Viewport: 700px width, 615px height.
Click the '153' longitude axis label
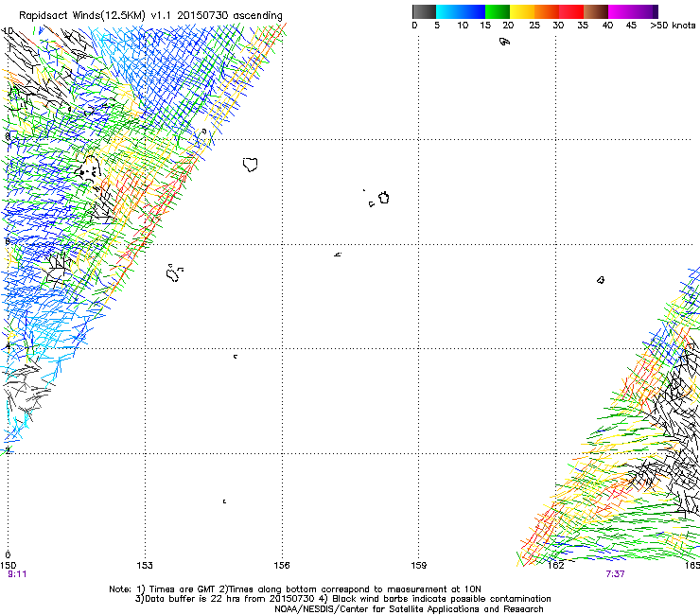point(145,566)
